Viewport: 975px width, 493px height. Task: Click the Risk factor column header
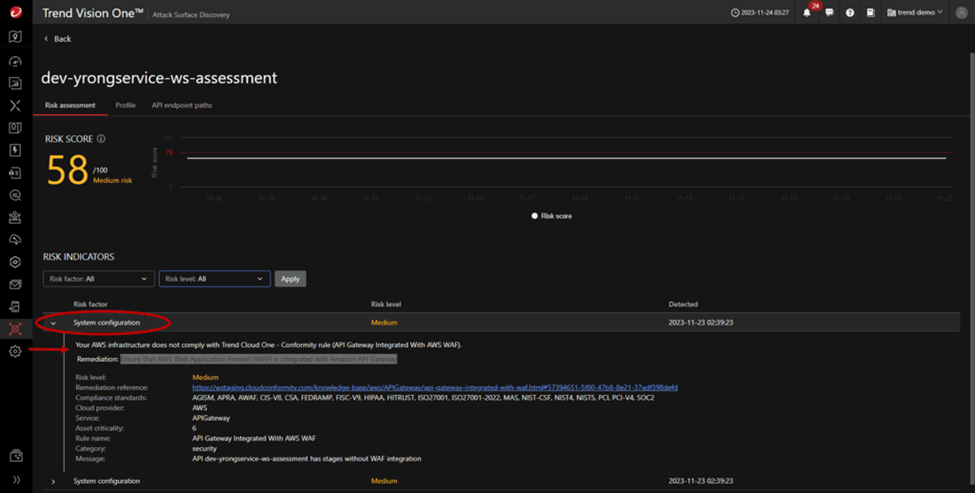click(90, 304)
